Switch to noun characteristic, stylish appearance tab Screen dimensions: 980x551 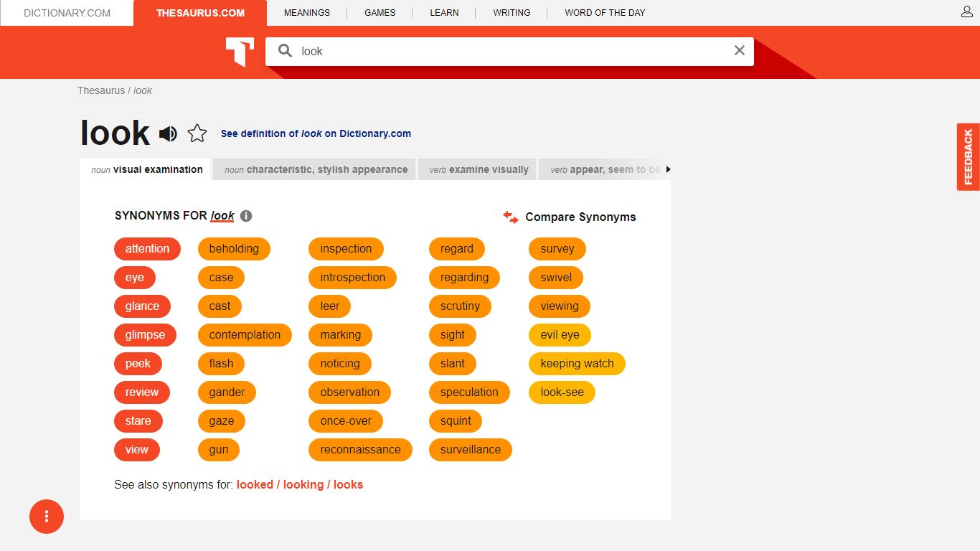[x=315, y=169]
